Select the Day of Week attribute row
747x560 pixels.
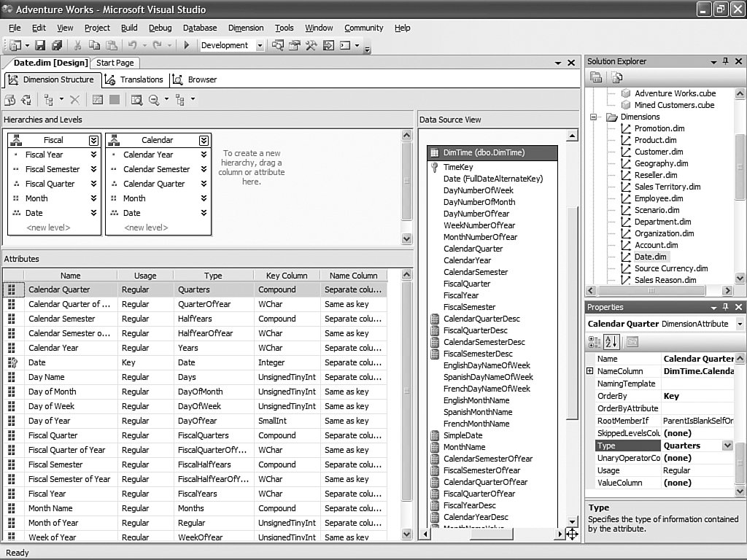(x=196, y=406)
